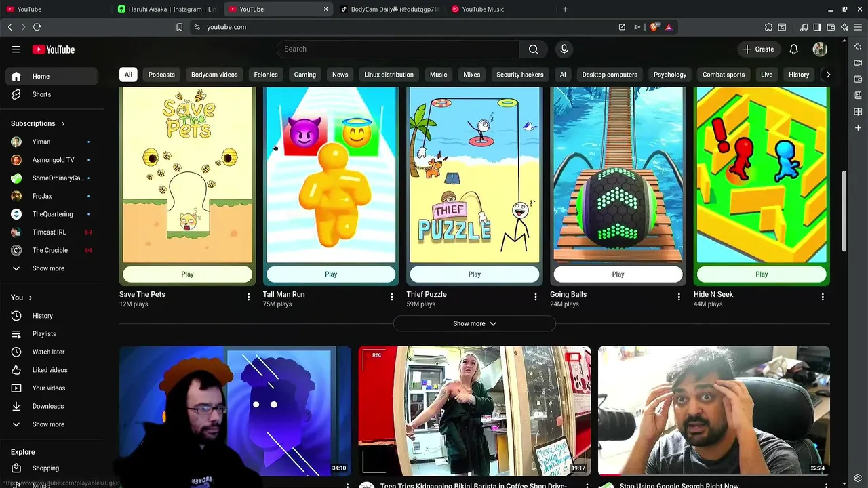Open the YouTube hamburger guide menu
Viewport: 868px width, 488px height.
coord(16,49)
